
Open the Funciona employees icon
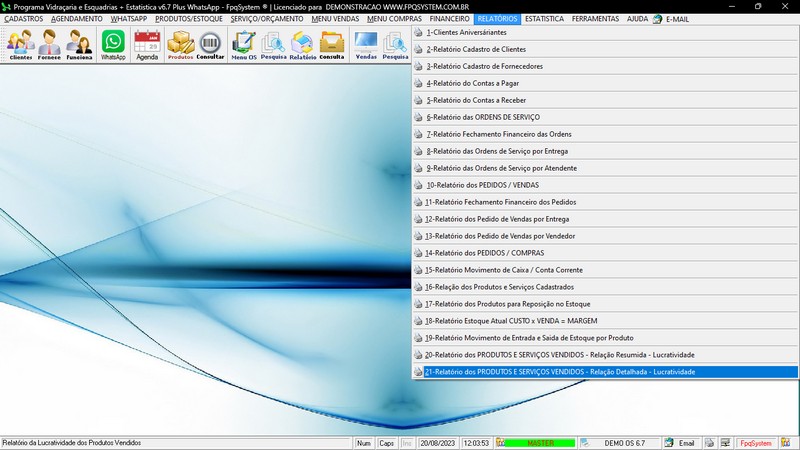(x=79, y=44)
